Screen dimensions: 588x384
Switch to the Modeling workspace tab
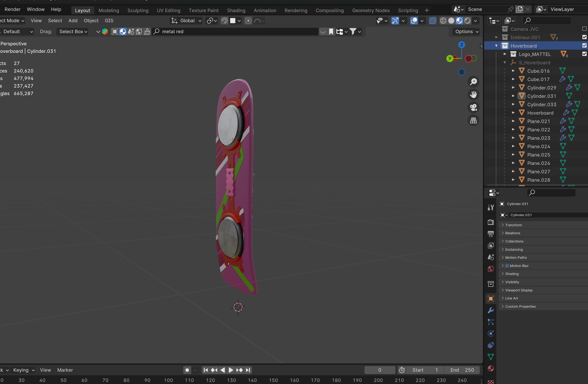[109, 10]
